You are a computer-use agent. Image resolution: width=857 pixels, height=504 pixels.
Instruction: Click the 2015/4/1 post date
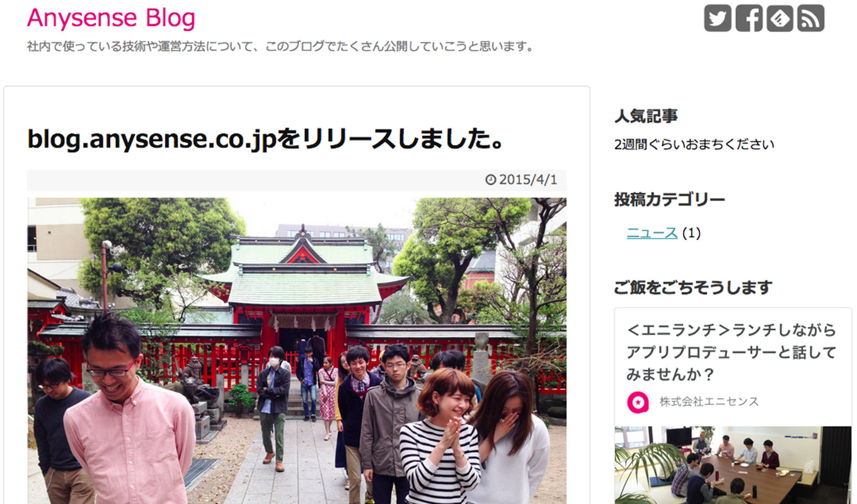pos(528,180)
